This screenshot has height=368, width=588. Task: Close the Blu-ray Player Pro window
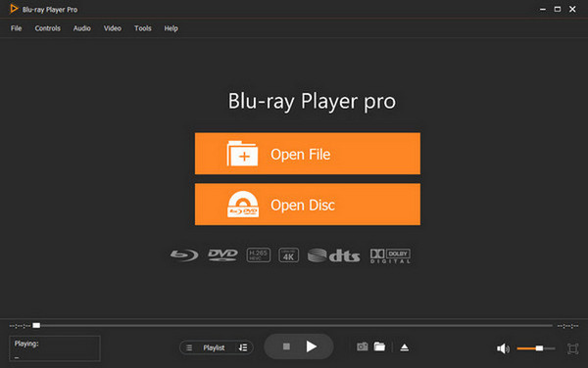[572, 9]
